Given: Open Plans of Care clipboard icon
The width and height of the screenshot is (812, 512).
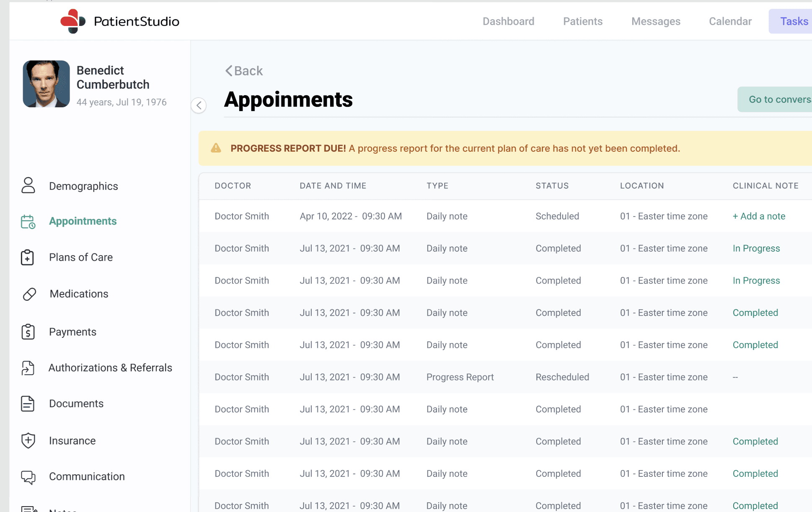Looking at the screenshot, I should [x=28, y=257].
